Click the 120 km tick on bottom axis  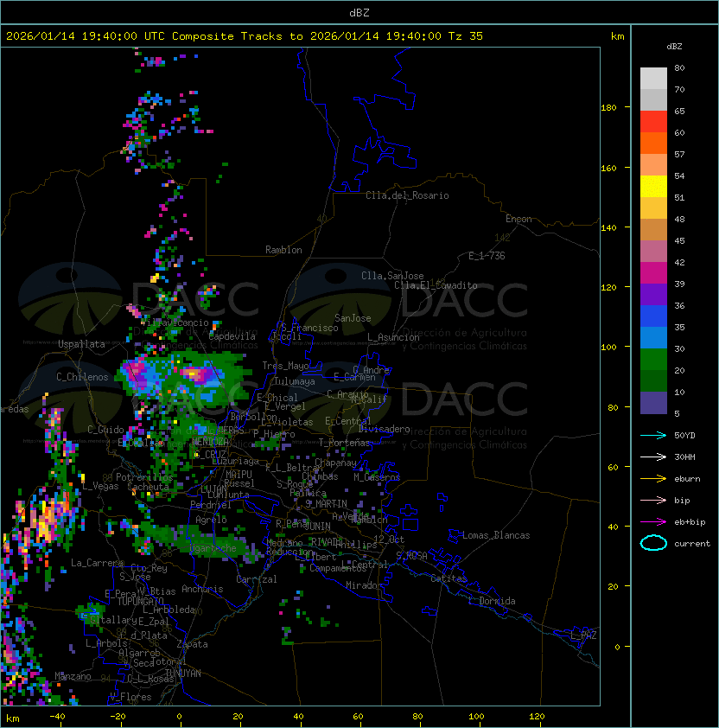click(x=537, y=717)
